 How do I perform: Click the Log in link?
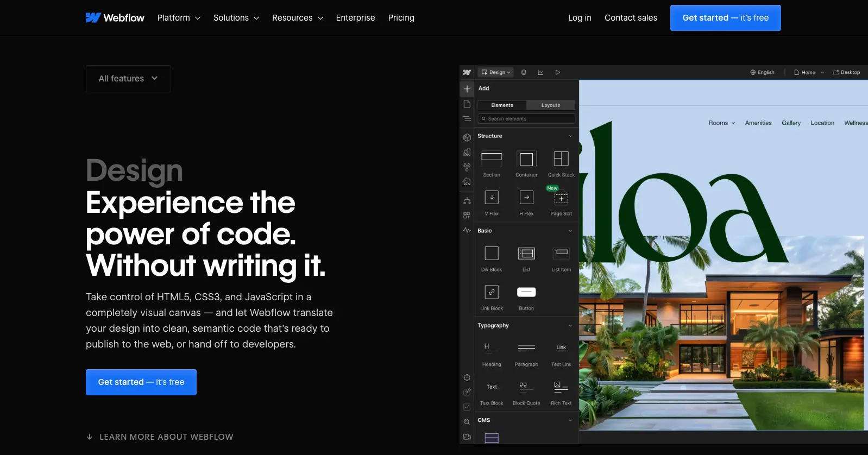point(580,18)
